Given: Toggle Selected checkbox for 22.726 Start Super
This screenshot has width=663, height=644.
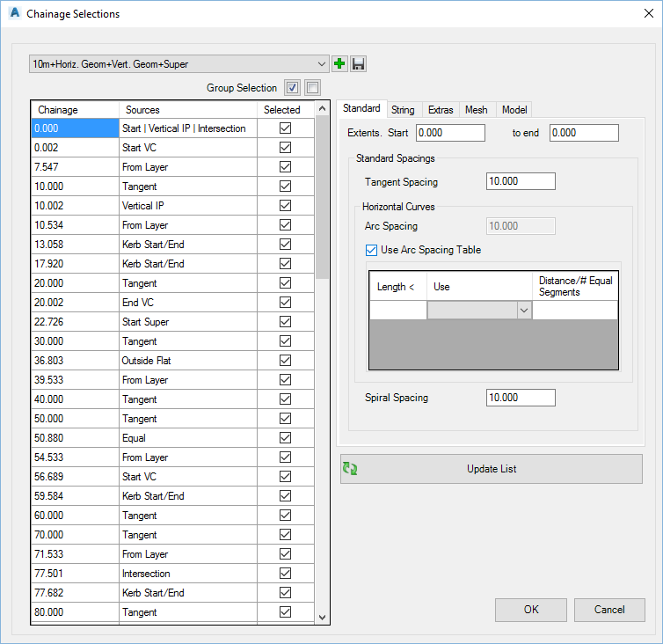Looking at the screenshot, I should (286, 322).
